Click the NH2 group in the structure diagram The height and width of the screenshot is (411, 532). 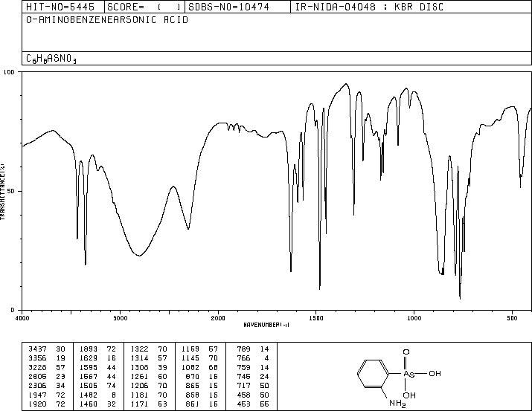click(397, 404)
